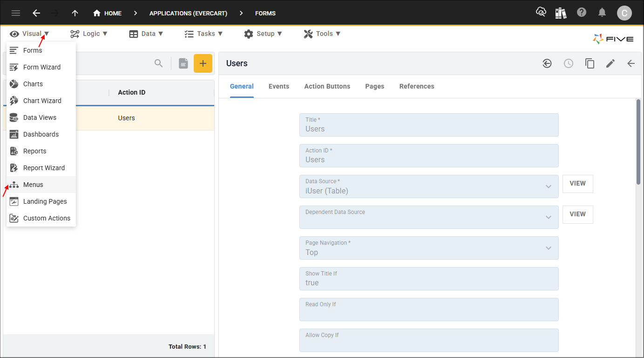Click the notifications bell icon

[602, 13]
